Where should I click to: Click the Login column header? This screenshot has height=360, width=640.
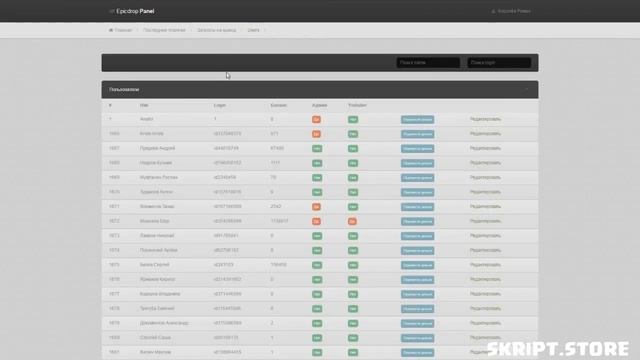(x=220, y=105)
